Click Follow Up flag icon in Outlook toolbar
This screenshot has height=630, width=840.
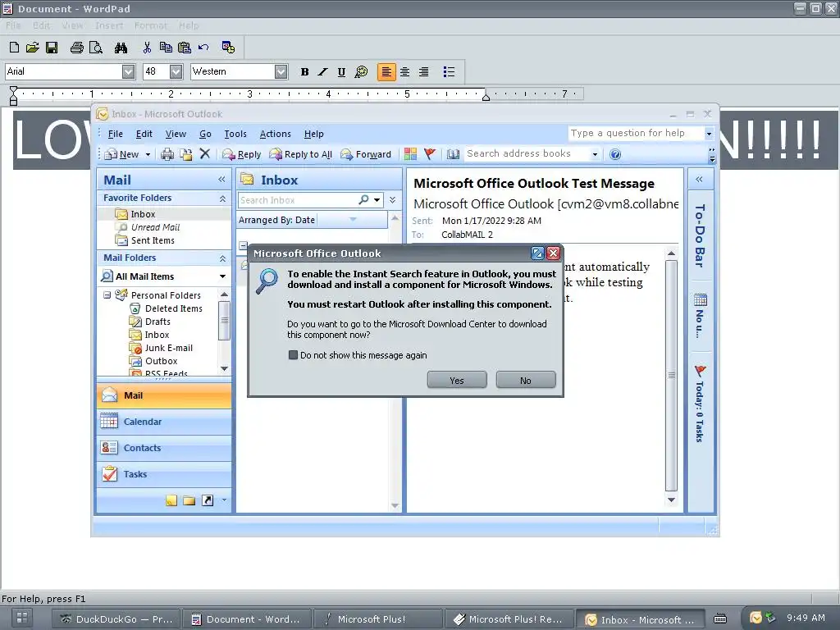coord(430,154)
